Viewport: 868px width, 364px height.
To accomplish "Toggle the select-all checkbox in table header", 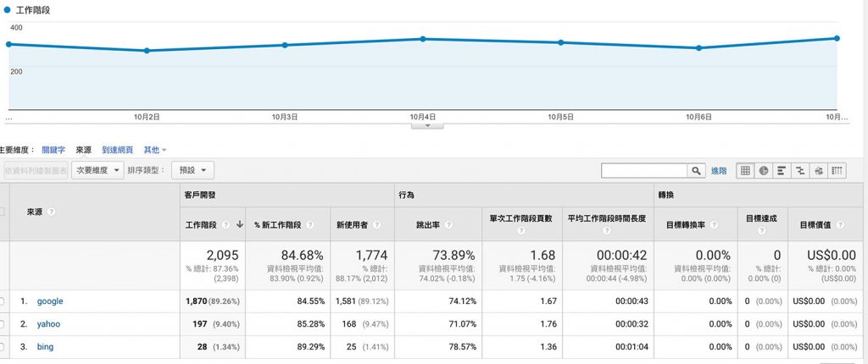I will pos(2,212).
